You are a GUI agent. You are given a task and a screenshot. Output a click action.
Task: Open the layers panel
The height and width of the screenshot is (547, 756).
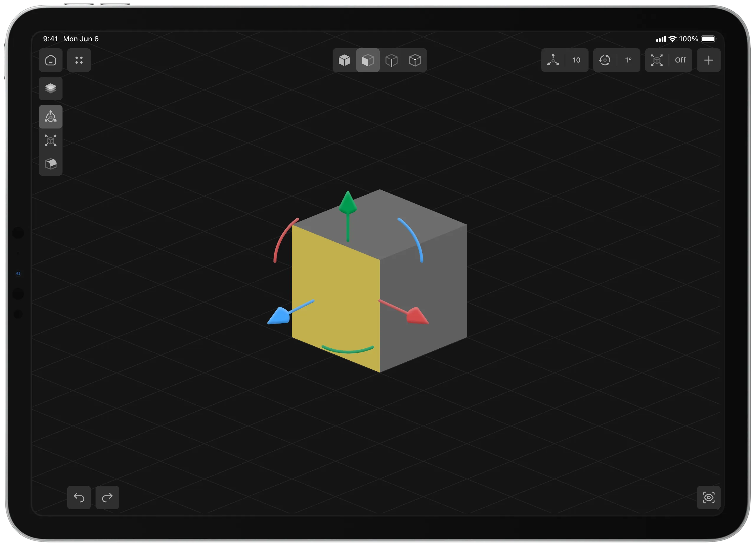(51, 88)
